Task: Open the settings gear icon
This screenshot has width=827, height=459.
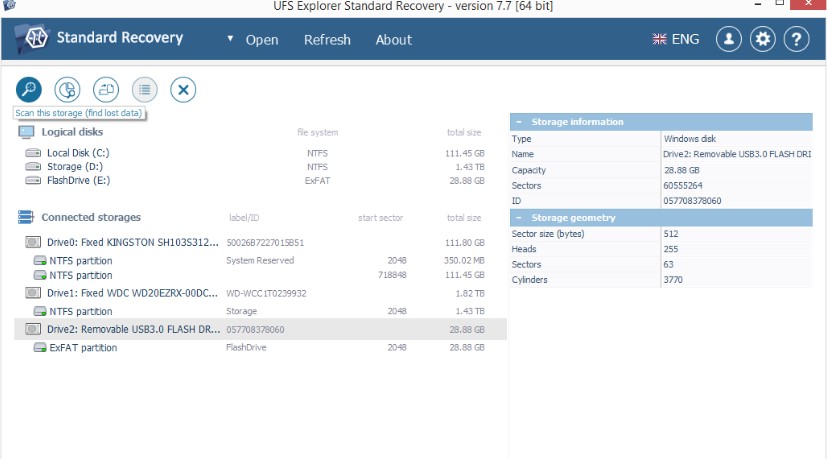Action: (763, 39)
